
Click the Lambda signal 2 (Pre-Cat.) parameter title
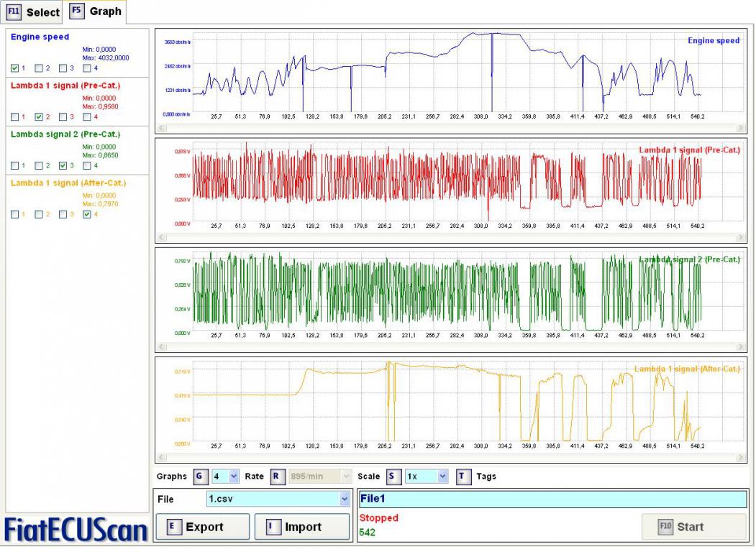click(65, 134)
